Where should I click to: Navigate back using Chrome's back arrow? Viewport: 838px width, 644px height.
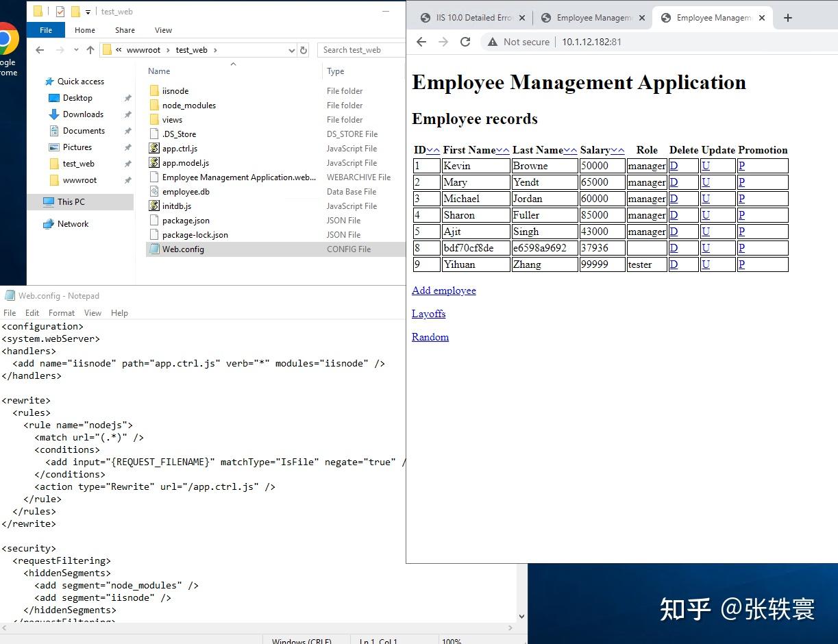tap(421, 41)
